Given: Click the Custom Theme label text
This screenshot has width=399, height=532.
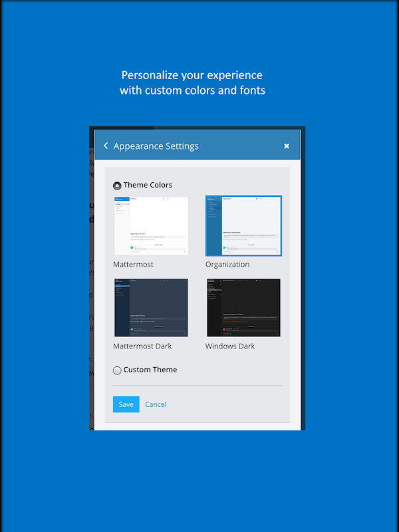Looking at the screenshot, I should 150,370.
